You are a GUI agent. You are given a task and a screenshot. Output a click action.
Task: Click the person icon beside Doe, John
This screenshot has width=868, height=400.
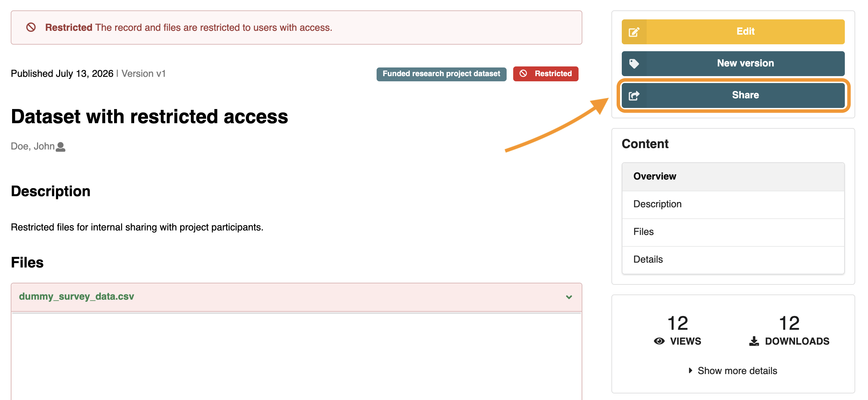pyautogui.click(x=61, y=147)
